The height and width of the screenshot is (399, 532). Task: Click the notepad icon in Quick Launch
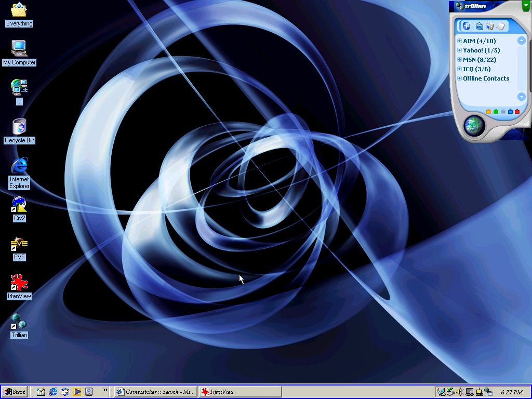point(41,392)
